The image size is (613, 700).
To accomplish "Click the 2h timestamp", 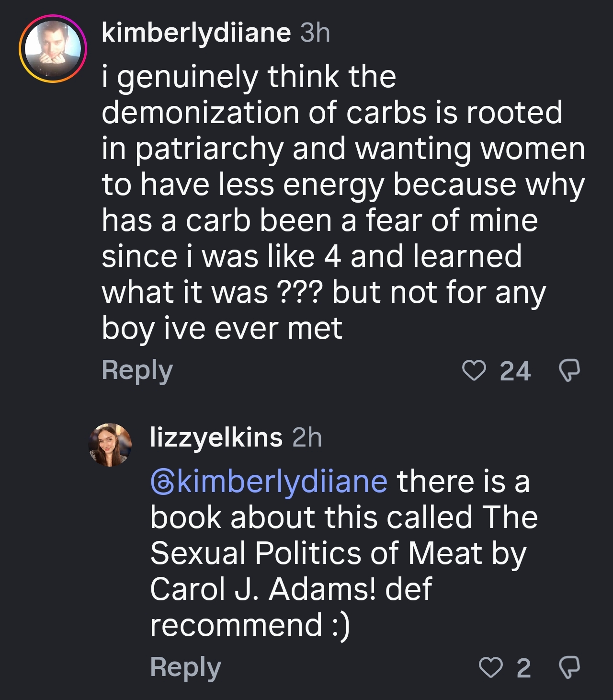I will click(x=307, y=437).
